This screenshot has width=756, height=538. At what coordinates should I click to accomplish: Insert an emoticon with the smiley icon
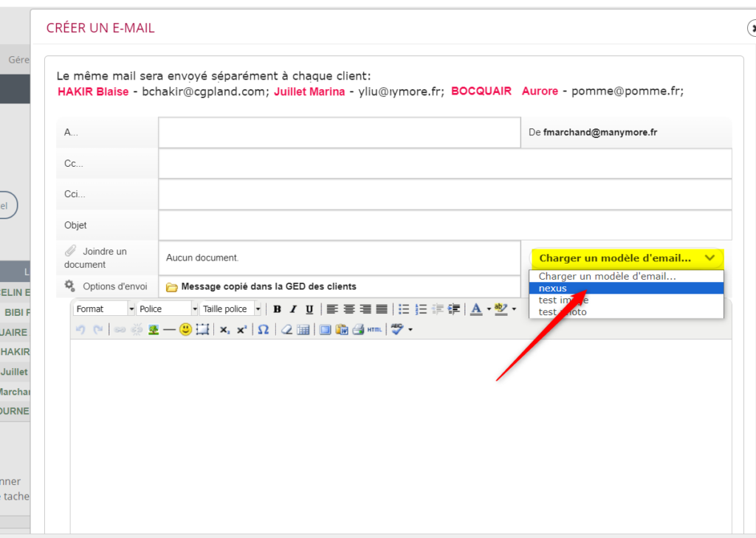pyautogui.click(x=185, y=330)
